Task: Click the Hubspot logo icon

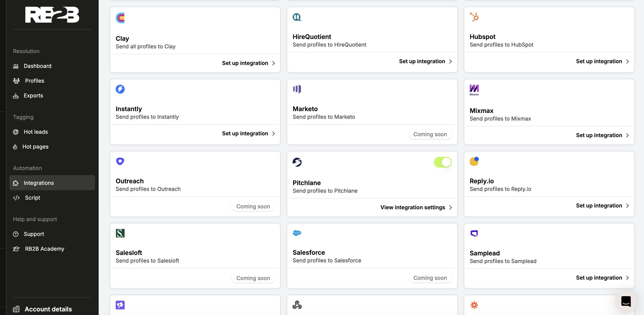Action: pyautogui.click(x=474, y=17)
